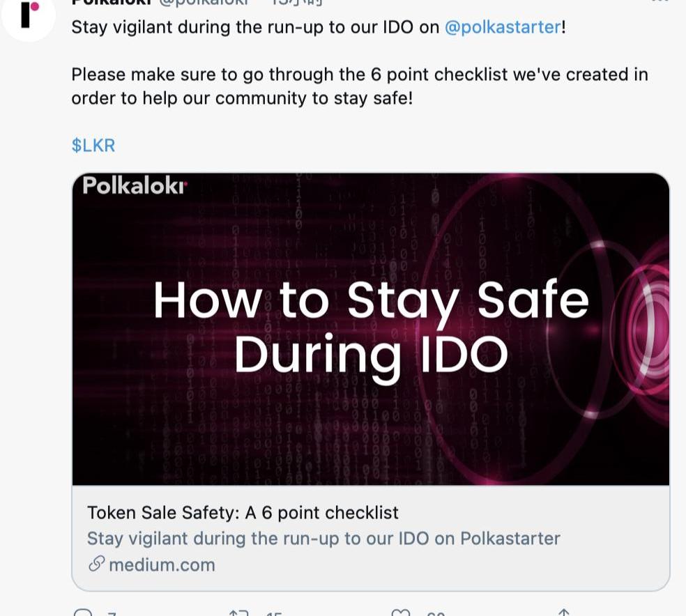Open the medium.com link in the card
Image resolution: width=686 pixels, height=616 pixels.
click(162, 564)
